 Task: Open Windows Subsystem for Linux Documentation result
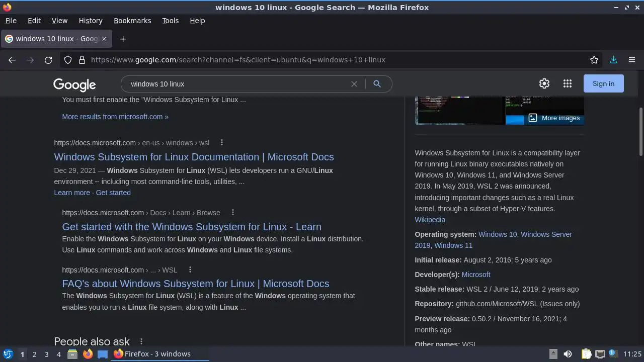[194, 157]
